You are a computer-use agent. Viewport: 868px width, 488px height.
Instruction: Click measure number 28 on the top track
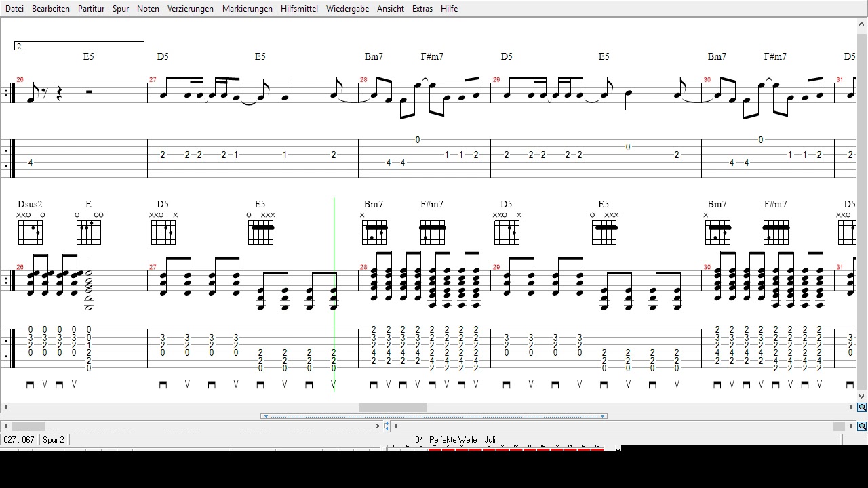tap(363, 80)
